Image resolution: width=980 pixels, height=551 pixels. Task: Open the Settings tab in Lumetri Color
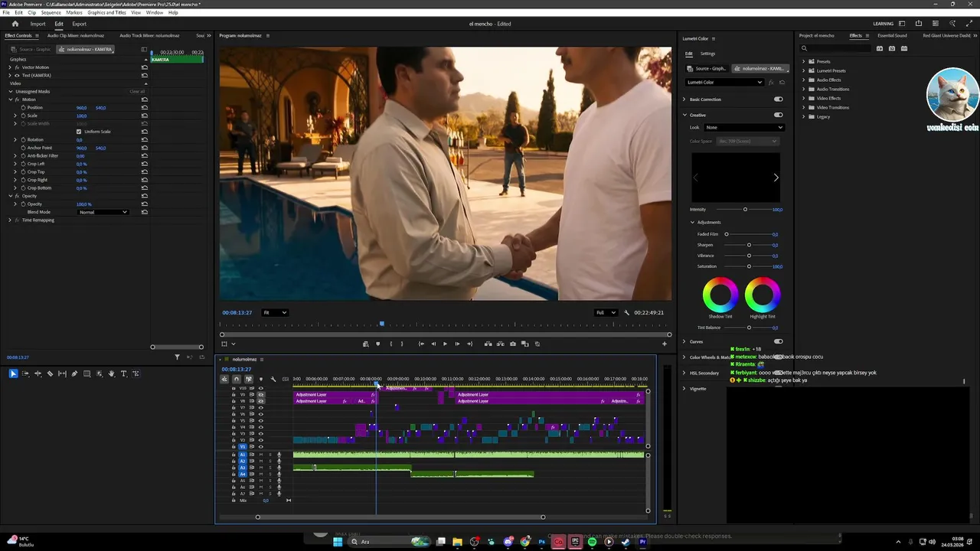(x=707, y=54)
